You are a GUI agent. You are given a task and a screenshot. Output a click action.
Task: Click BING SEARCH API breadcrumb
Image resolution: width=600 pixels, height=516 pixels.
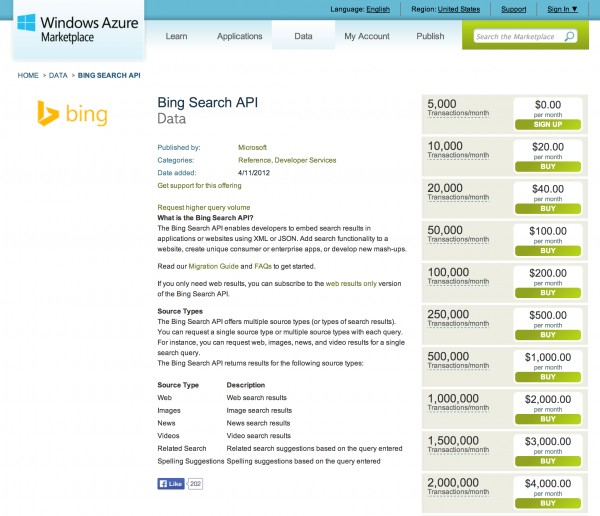tap(109, 75)
